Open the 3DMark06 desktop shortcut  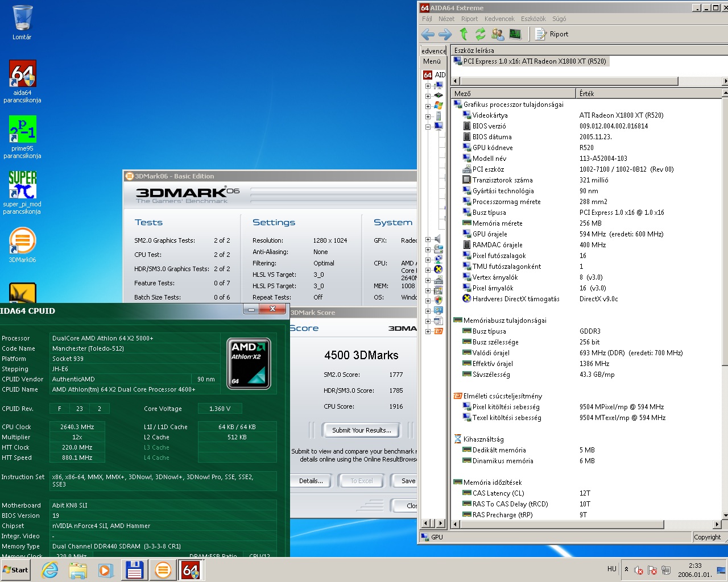(x=22, y=245)
